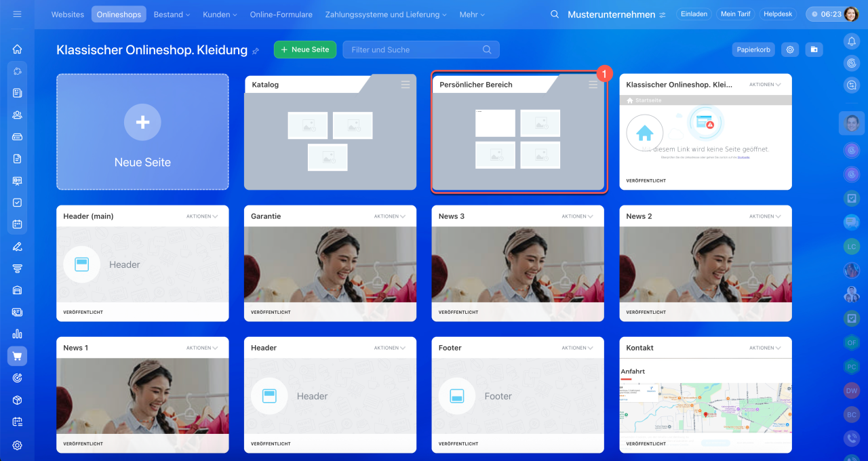
Task: Click the Filter und Suche field
Action: pyautogui.click(x=421, y=49)
